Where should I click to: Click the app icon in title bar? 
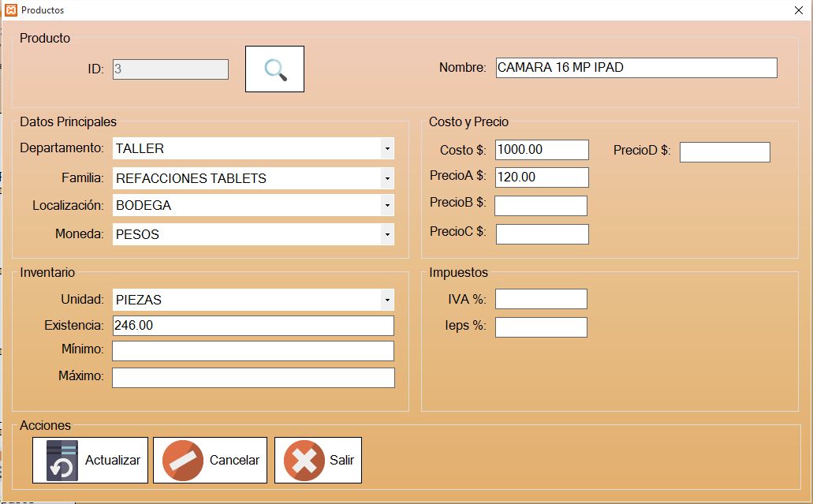coord(10,10)
